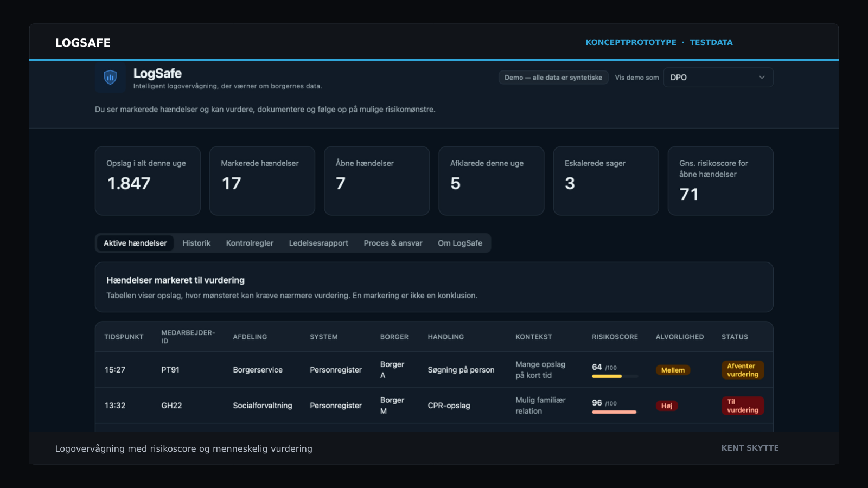
Task: Go to the Ledelsesrapport tab
Action: (318, 243)
